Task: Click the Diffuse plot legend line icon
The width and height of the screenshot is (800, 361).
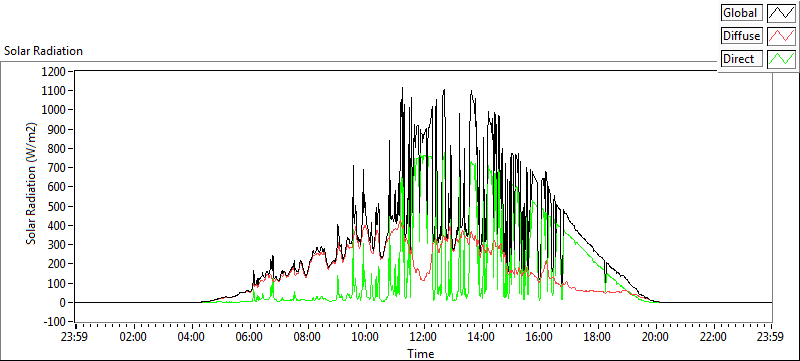Action: pos(781,36)
